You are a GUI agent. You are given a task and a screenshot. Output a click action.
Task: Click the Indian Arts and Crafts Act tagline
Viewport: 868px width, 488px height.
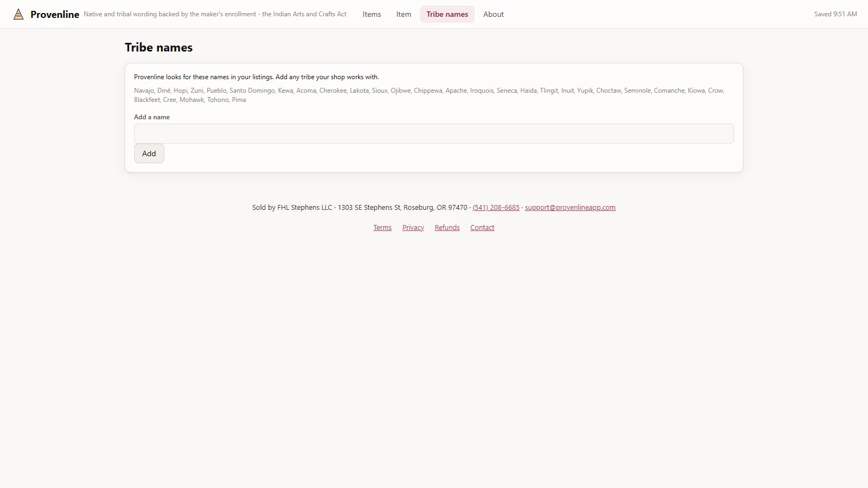215,14
